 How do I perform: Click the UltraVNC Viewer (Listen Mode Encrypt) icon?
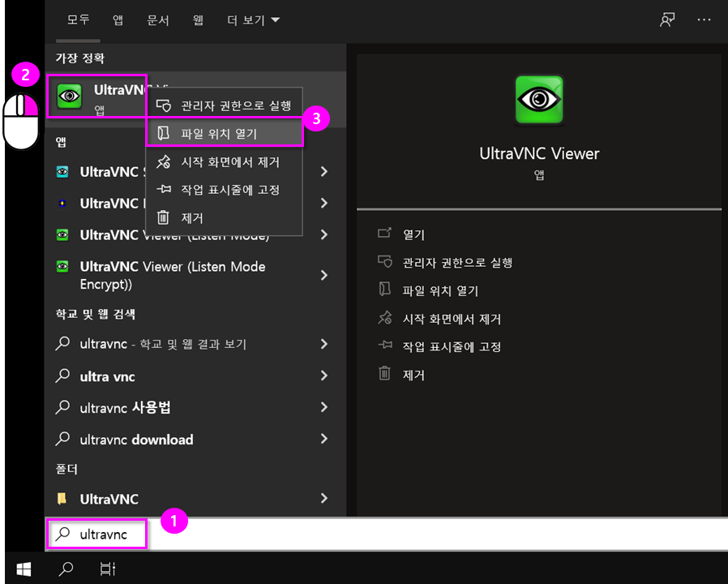(x=62, y=267)
